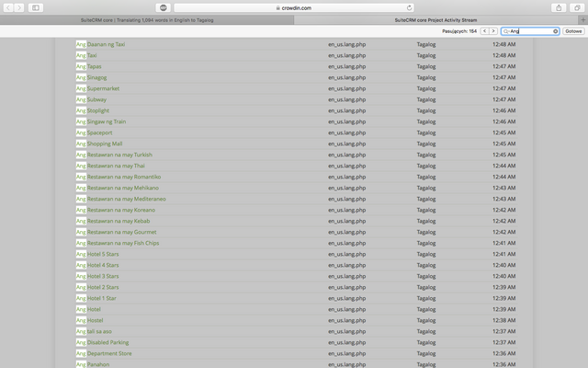Open the Disabled Parking translation link
This screenshot has height=368, width=588.
point(102,342)
